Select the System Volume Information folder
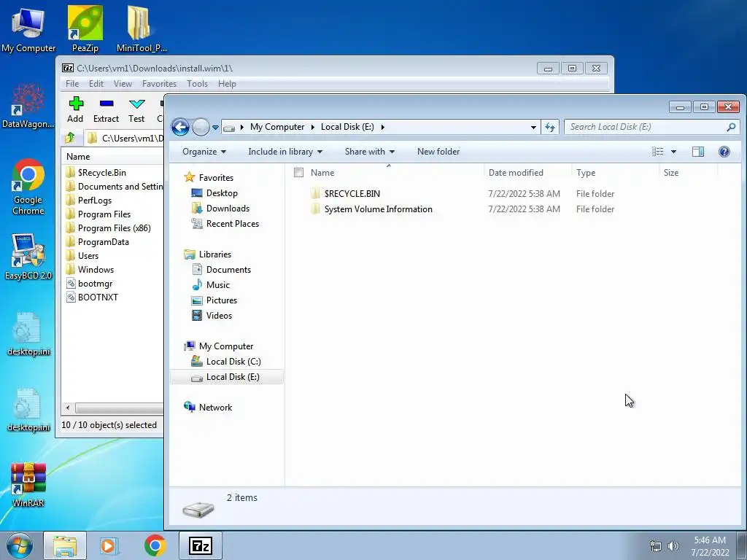This screenshot has height=560, width=747. click(x=379, y=209)
